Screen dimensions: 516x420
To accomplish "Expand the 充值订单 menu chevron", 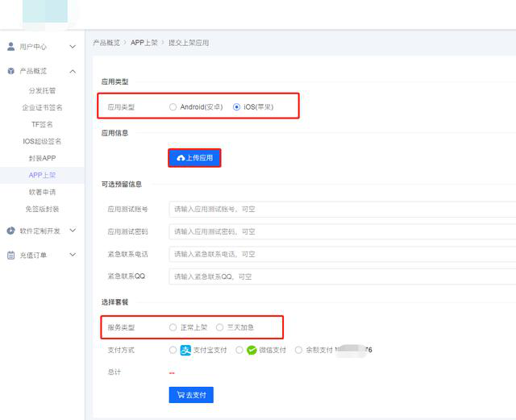I will coord(73,255).
